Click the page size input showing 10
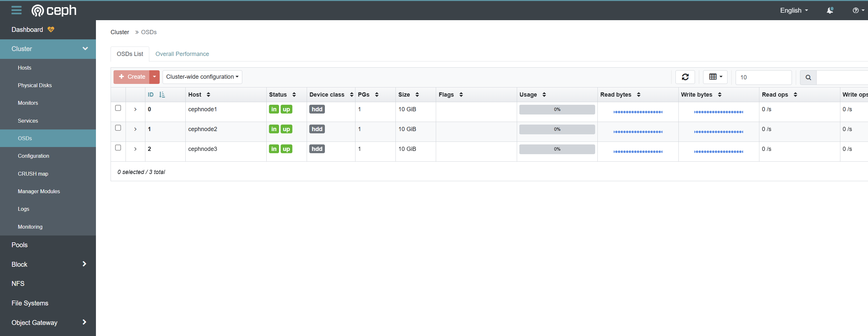 click(x=763, y=77)
